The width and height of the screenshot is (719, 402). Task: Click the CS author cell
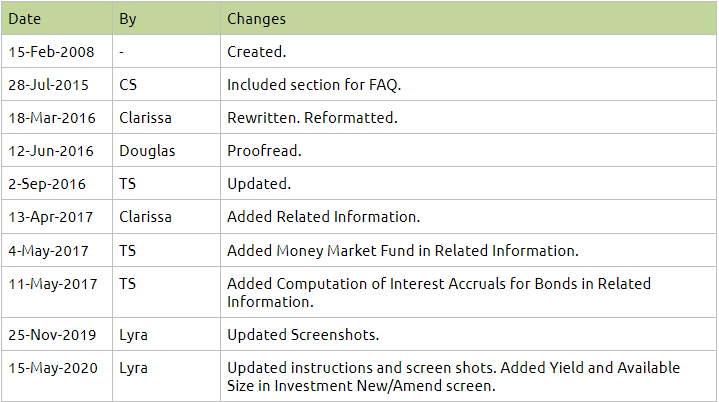pyautogui.click(x=128, y=84)
